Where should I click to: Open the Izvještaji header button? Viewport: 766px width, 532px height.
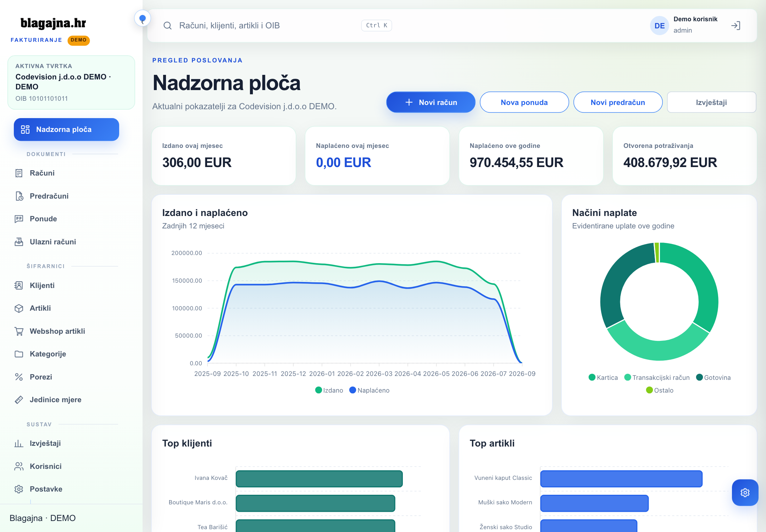click(711, 102)
